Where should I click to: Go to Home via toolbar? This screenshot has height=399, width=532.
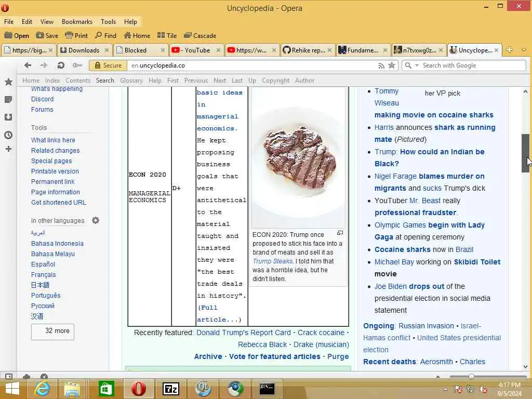point(137,36)
